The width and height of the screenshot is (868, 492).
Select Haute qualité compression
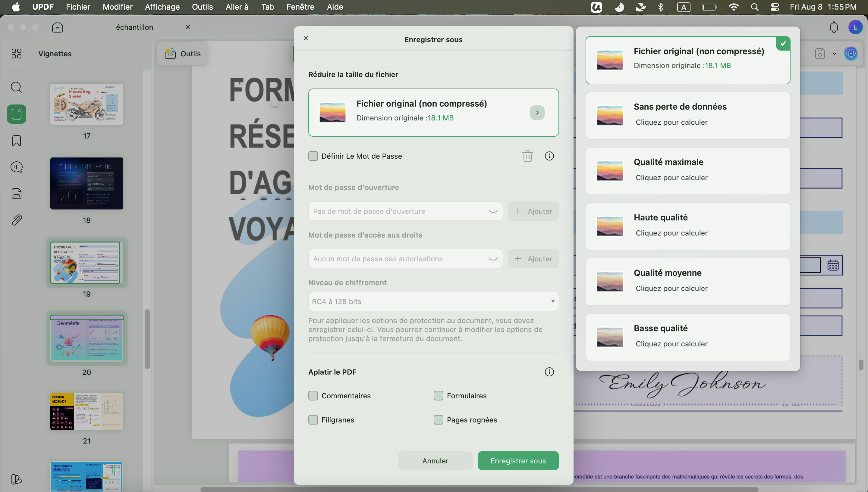[688, 226]
